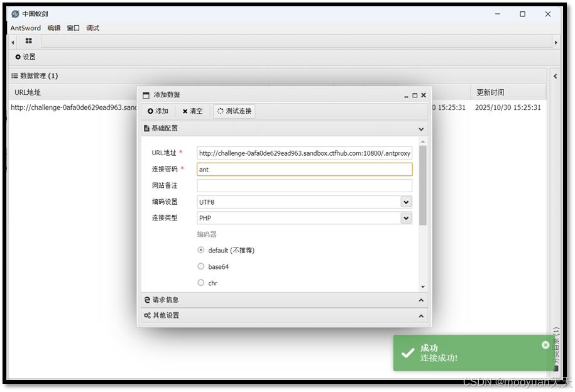Open the 连接类型 PHP dropdown
Image resolution: width=575 pixels, height=392 pixels.
click(406, 218)
